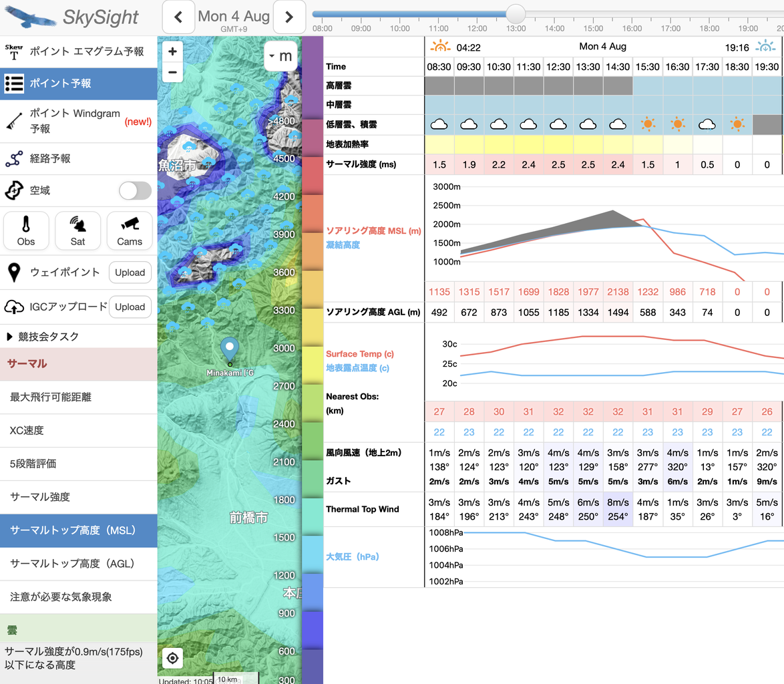Viewport: 784px width, 684px height.
Task: Click the 09:00 tick on timeline
Action: [x=361, y=29]
